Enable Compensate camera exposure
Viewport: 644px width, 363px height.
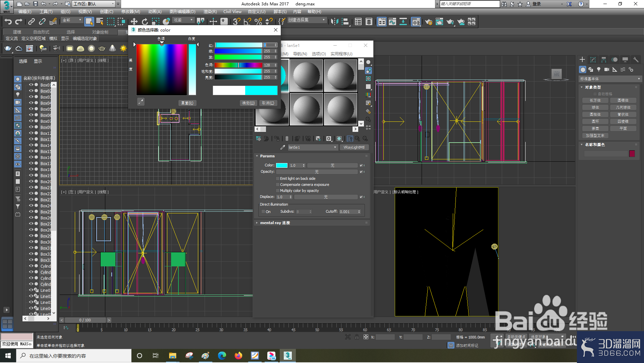coord(278,185)
